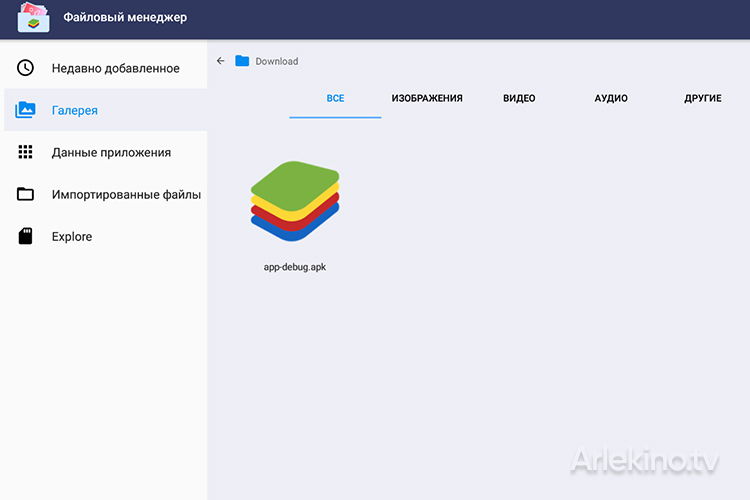Click the clock icon for recently added
This screenshot has height=500, width=750.
tap(25, 68)
